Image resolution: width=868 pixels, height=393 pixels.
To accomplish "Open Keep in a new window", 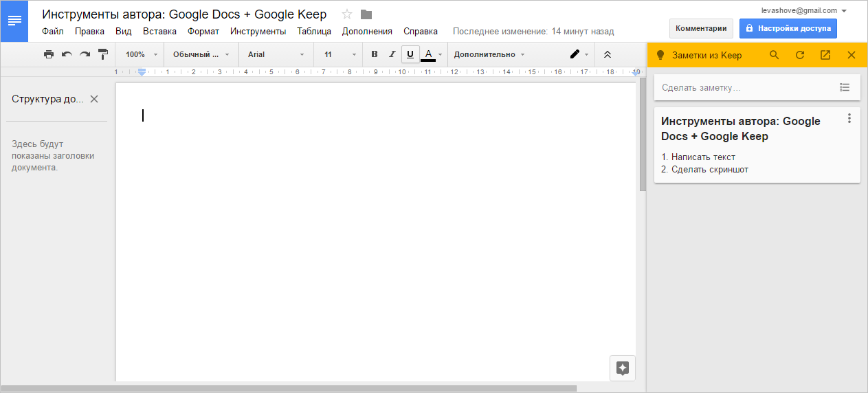I will [x=825, y=55].
